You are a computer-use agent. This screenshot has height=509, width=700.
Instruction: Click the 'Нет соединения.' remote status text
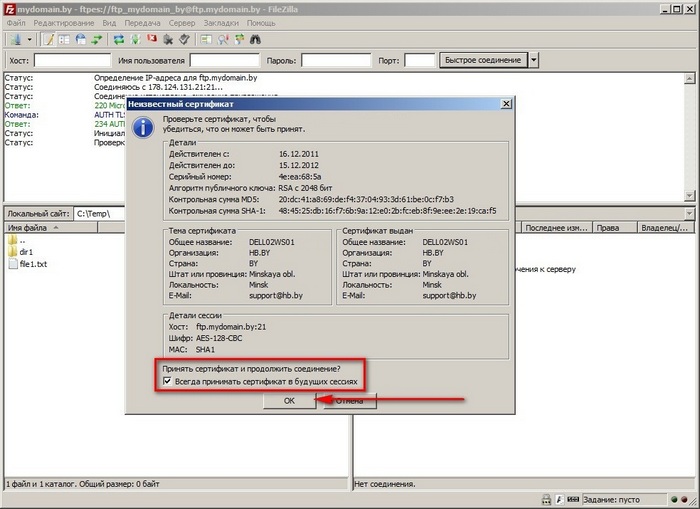coord(384,484)
